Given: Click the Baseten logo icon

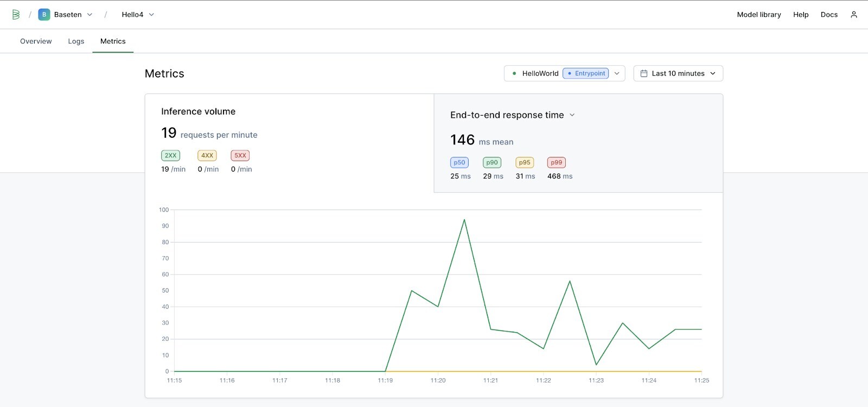Looking at the screenshot, I should point(16,15).
